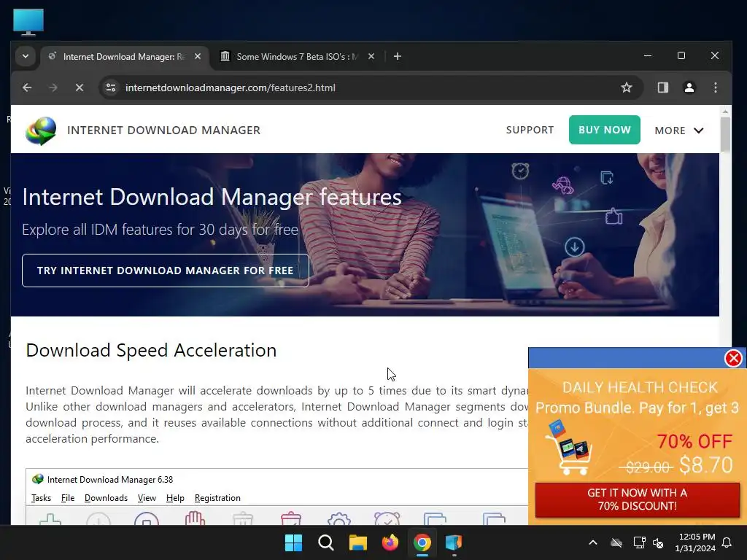Switch to Some Windows 7 Beta ISO's tab
This screenshot has width=747, height=560.
pos(296,57)
